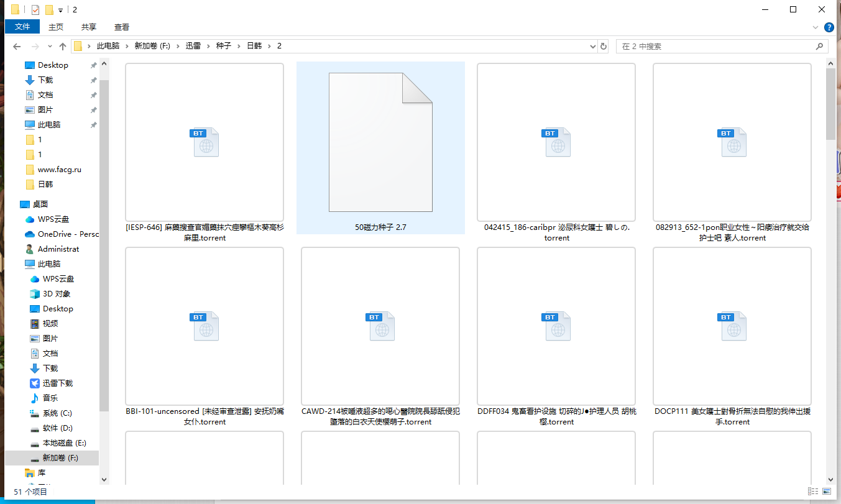Switch to details view in status bar
The width and height of the screenshot is (841, 504).
point(814,492)
